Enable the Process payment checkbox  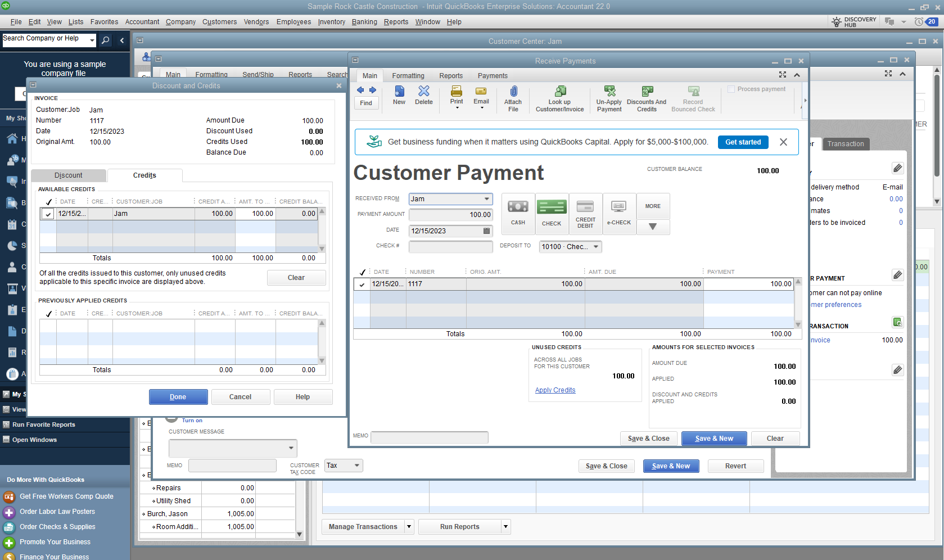point(731,89)
